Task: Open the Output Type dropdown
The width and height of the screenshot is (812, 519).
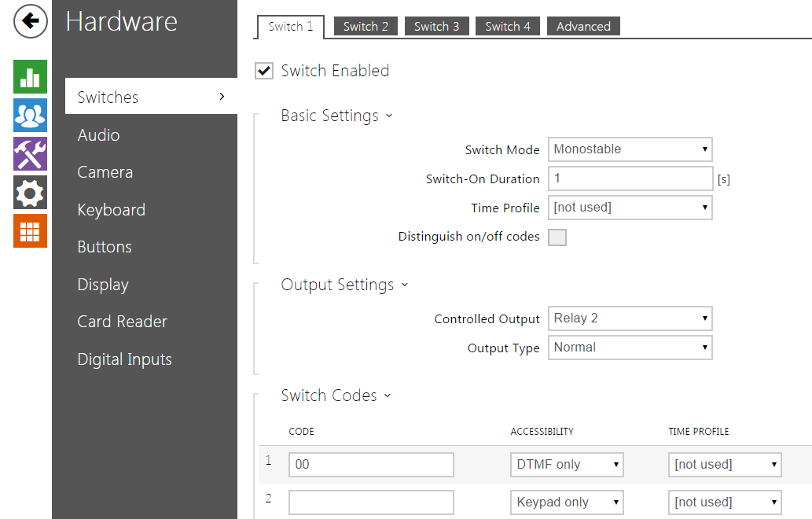Action: [x=630, y=348]
